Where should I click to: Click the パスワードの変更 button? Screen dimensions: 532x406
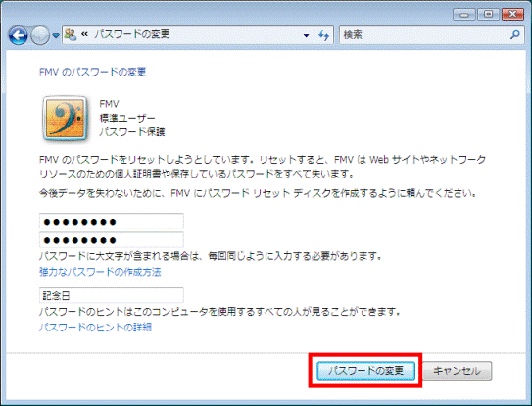tap(365, 371)
